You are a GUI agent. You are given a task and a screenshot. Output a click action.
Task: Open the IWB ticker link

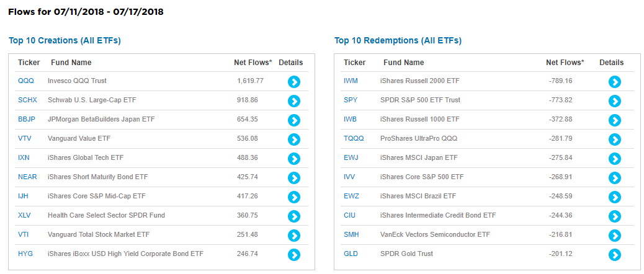pos(351,120)
